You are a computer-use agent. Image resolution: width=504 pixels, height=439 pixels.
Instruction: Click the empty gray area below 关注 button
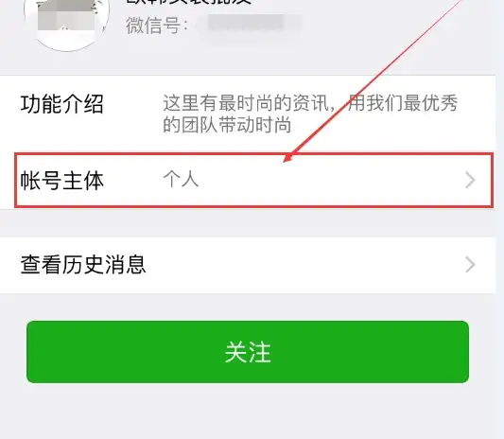pyautogui.click(x=248, y=411)
